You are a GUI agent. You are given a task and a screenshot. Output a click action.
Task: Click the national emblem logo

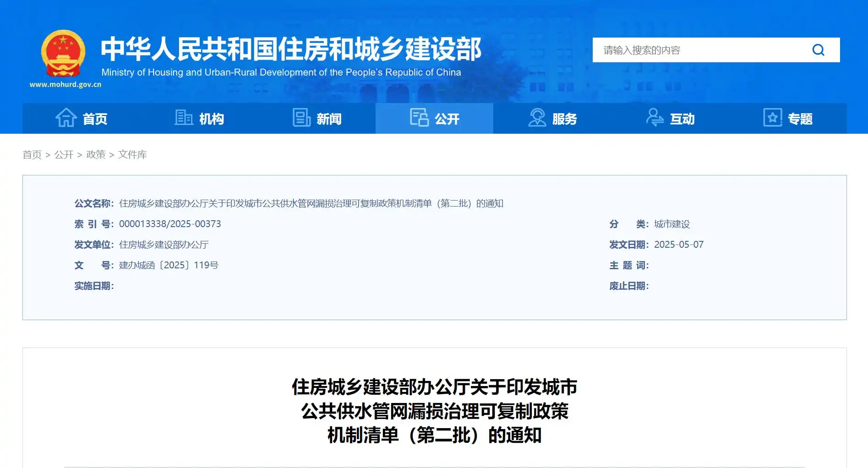point(63,54)
